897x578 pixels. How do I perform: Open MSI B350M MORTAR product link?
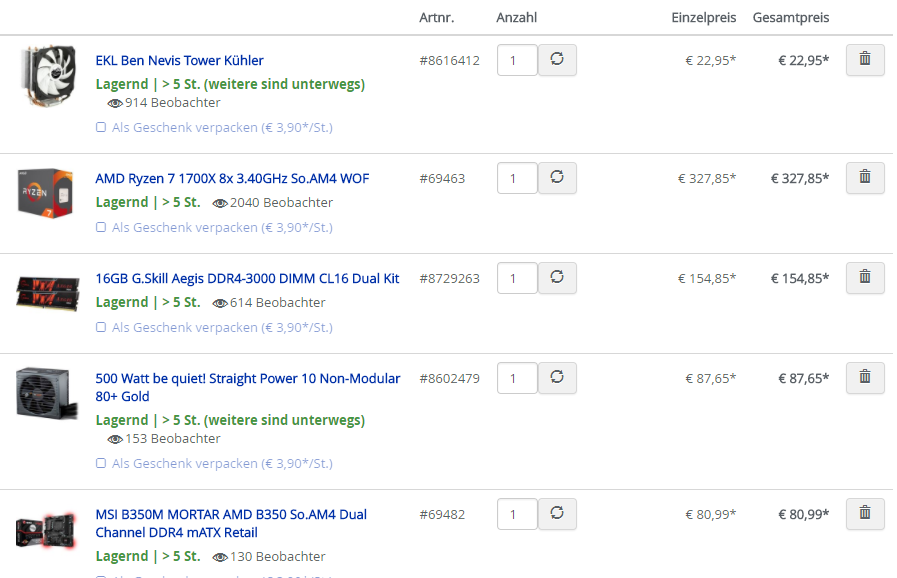coord(231,523)
